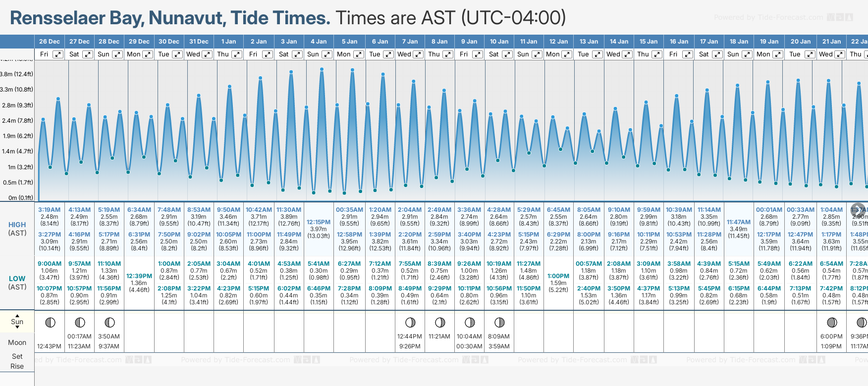Click the 12:15PM high tide entry on 4 Jan
Screen dimensions: 868x386
pyautogui.click(x=319, y=222)
